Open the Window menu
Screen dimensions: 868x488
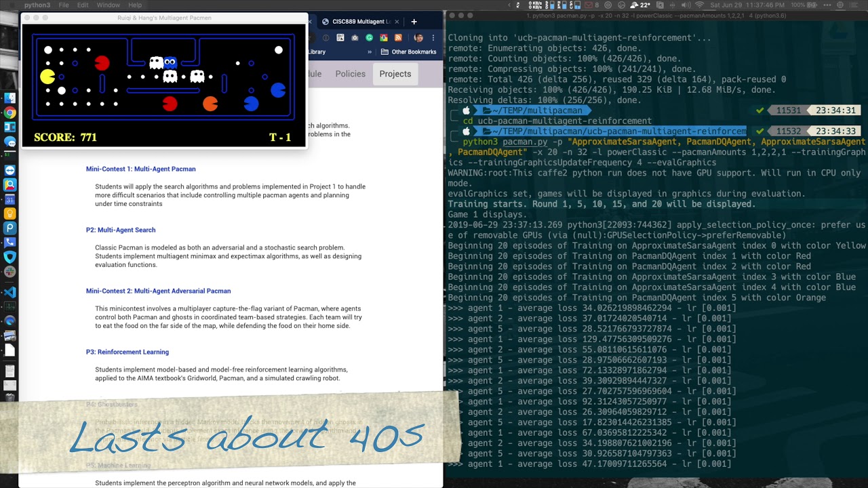pyautogui.click(x=108, y=5)
